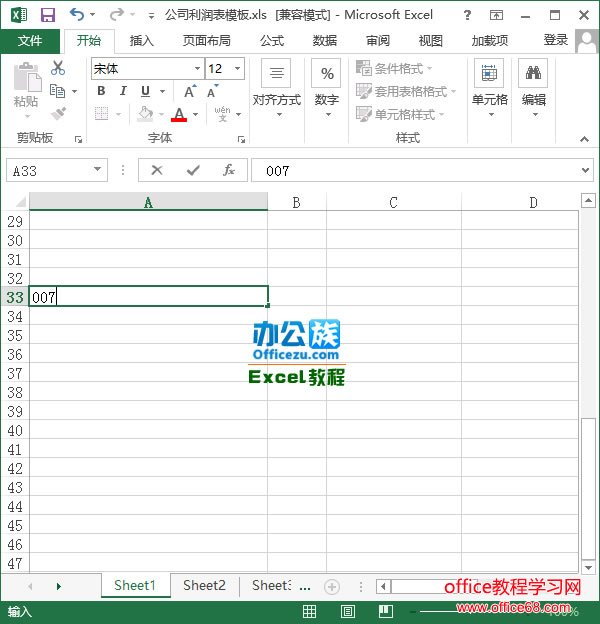Click the insert function fx button

(229, 170)
